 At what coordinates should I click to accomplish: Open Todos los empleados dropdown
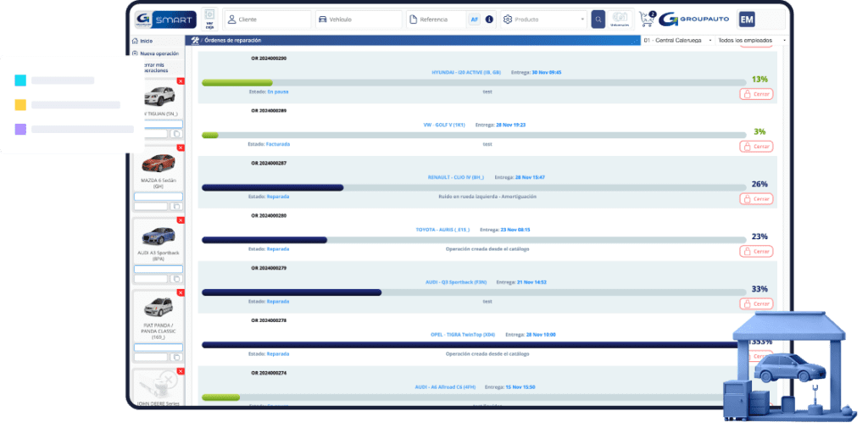click(x=751, y=41)
